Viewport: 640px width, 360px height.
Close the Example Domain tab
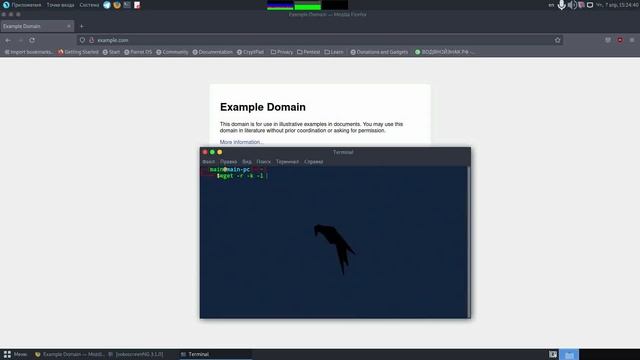click(69, 26)
